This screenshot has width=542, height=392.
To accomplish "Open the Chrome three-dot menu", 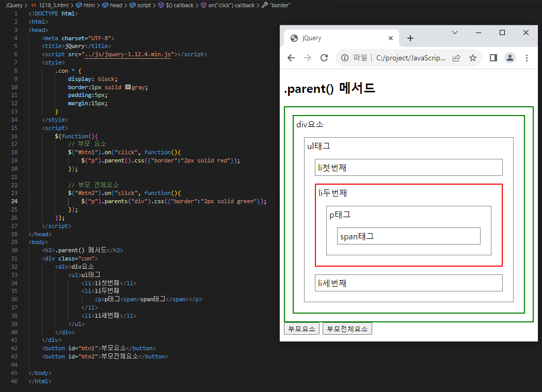I will coord(527,58).
